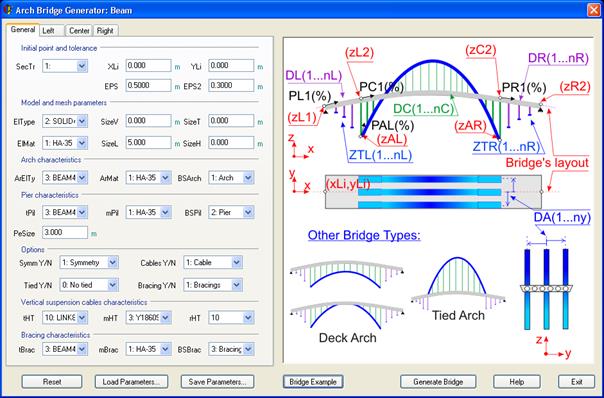Open the BSBrac Bracing dropdown

click(x=231, y=349)
